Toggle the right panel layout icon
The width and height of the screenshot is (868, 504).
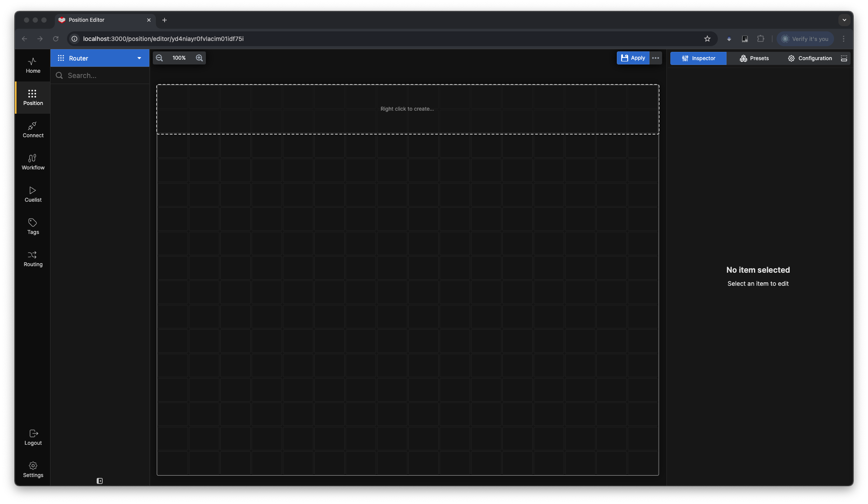click(x=844, y=58)
